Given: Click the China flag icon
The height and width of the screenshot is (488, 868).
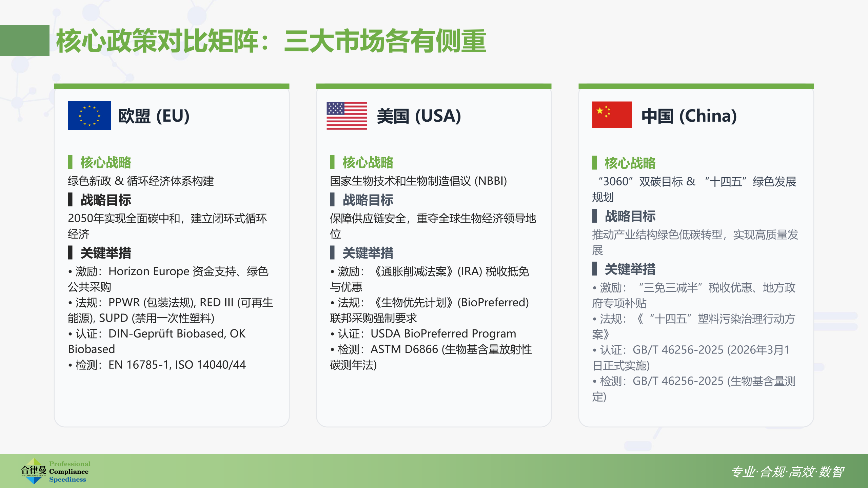Looking at the screenshot, I should point(612,115).
